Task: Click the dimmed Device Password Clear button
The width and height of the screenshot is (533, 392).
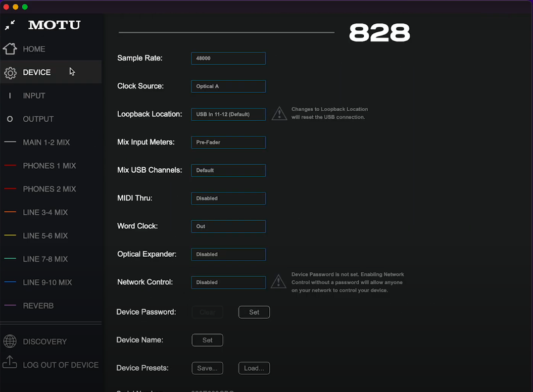Action: click(207, 312)
